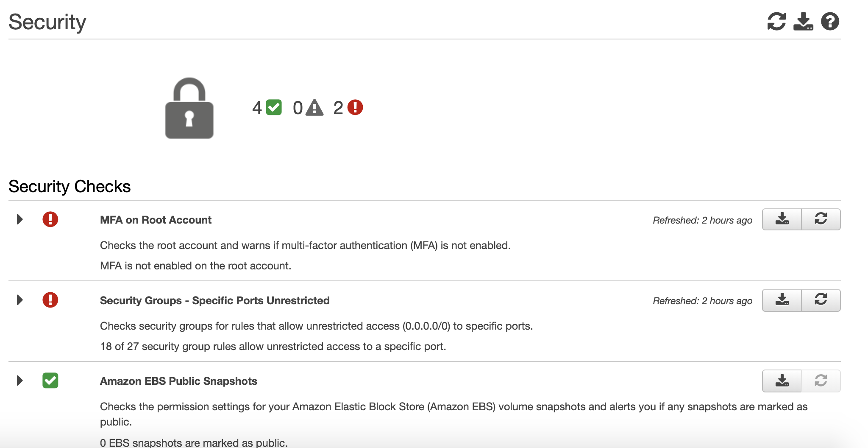Refresh Amazon EBS Public Snapshots check
The width and height of the screenshot is (868, 448).
pyautogui.click(x=821, y=381)
